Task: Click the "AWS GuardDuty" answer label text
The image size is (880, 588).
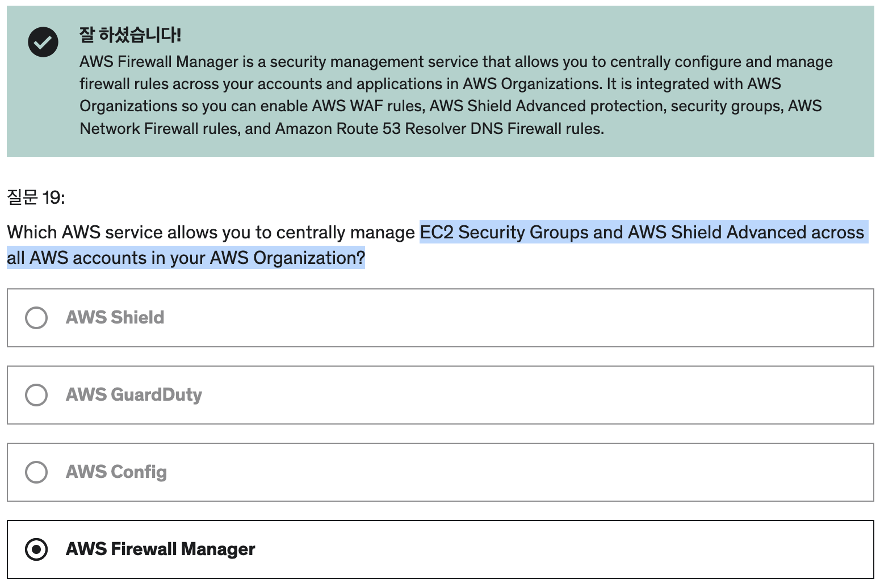Action: 134,394
